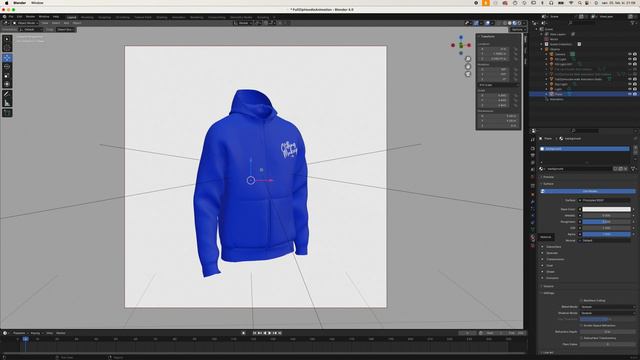The height and width of the screenshot is (360, 640).
Task: Open the Blend Mode dropdown
Action: 608,307
